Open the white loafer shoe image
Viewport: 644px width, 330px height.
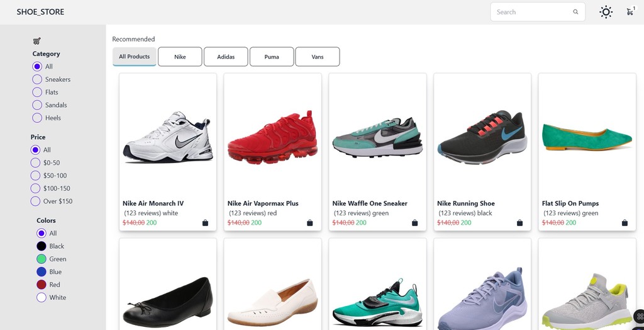coord(273,302)
